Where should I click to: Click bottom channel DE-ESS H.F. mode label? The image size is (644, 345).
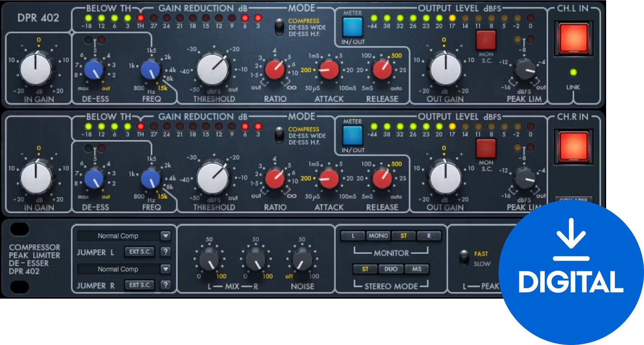tap(304, 142)
